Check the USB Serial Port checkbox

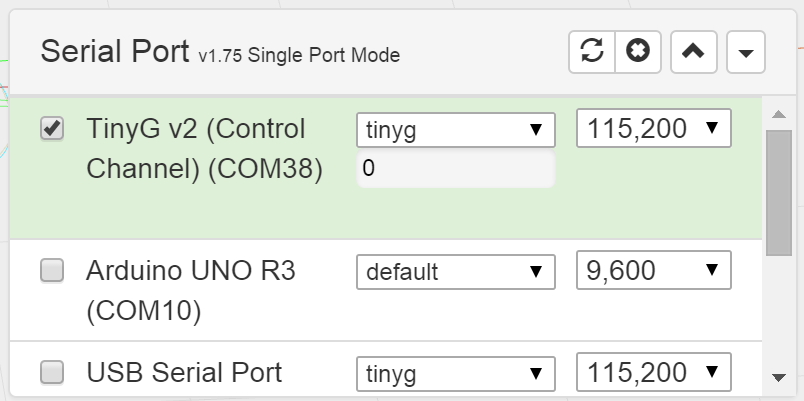tap(51, 373)
